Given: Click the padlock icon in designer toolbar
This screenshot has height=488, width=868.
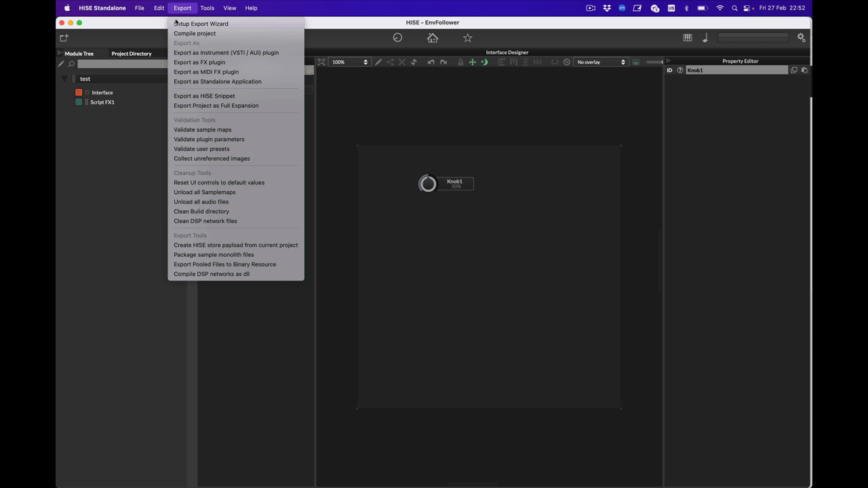Looking at the screenshot, I should 460,62.
